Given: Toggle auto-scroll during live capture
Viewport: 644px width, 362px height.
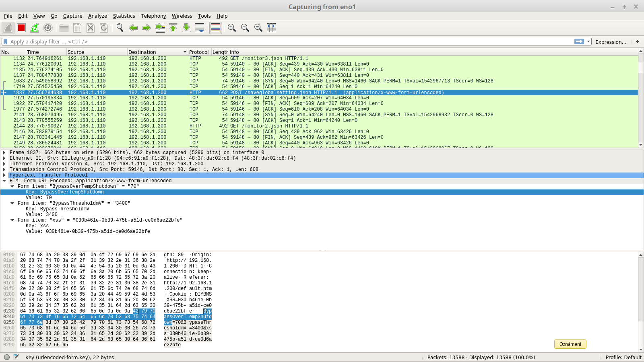Looking at the screenshot, I should point(200,28).
